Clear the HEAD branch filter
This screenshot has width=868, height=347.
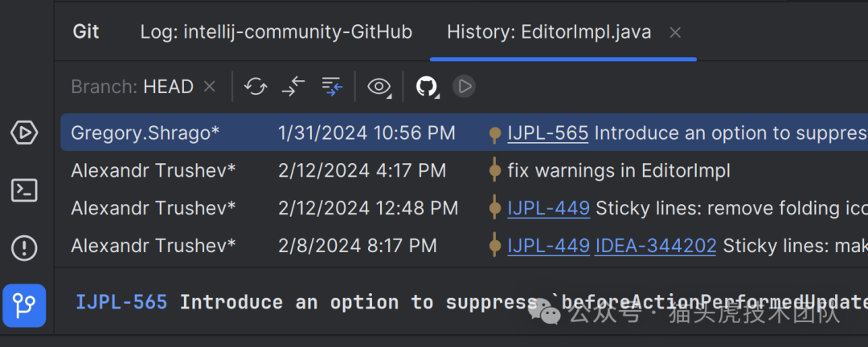point(210,87)
